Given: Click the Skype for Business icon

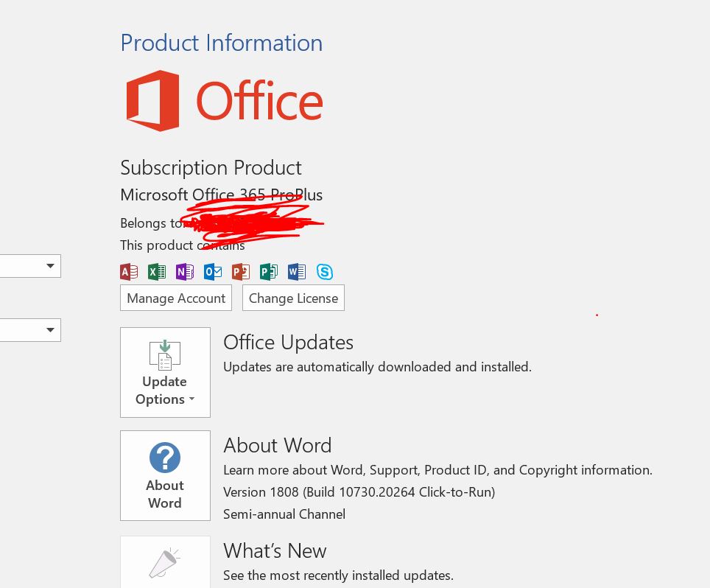Looking at the screenshot, I should (x=325, y=272).
